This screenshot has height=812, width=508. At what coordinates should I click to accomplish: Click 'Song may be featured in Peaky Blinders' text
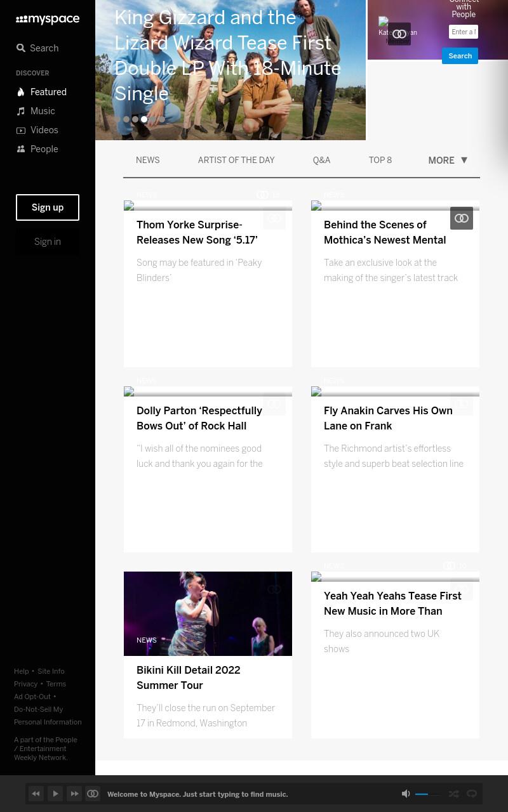pos(199,270)
